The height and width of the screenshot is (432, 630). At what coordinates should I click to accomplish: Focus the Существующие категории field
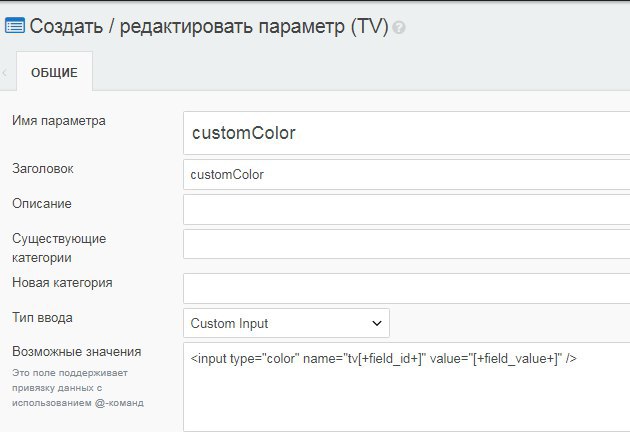coord(406,244)
